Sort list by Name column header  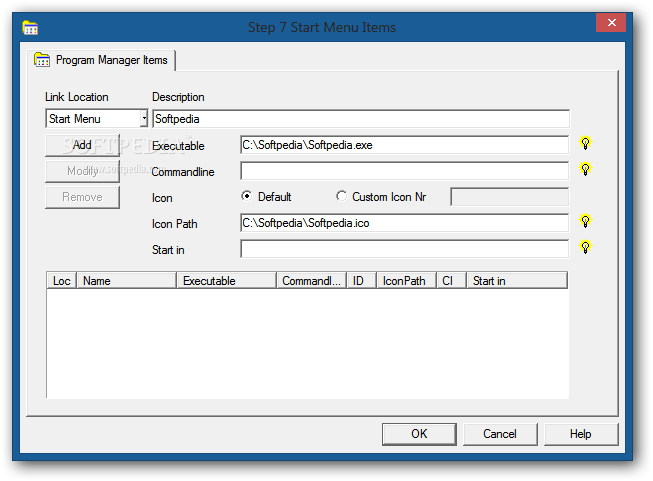pyautogui.click(x=127, y=281)
